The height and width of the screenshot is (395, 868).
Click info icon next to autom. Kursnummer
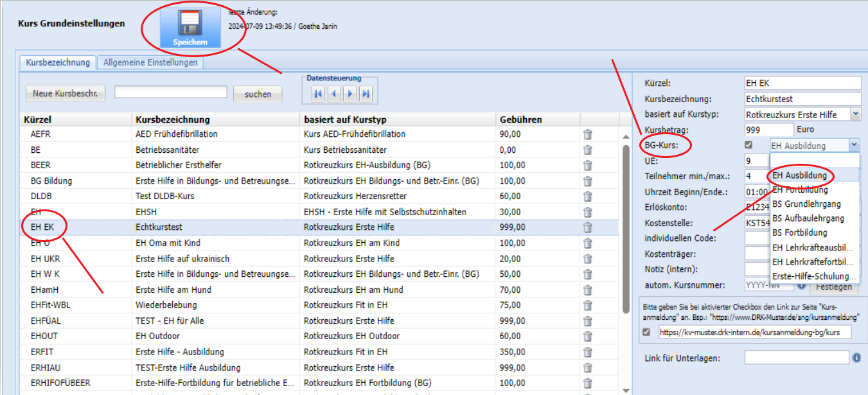pyautogui.click(x=801, y=285)
